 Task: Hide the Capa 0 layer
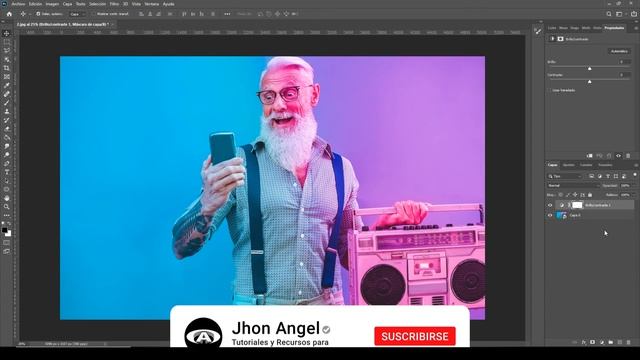pos(550,216)
